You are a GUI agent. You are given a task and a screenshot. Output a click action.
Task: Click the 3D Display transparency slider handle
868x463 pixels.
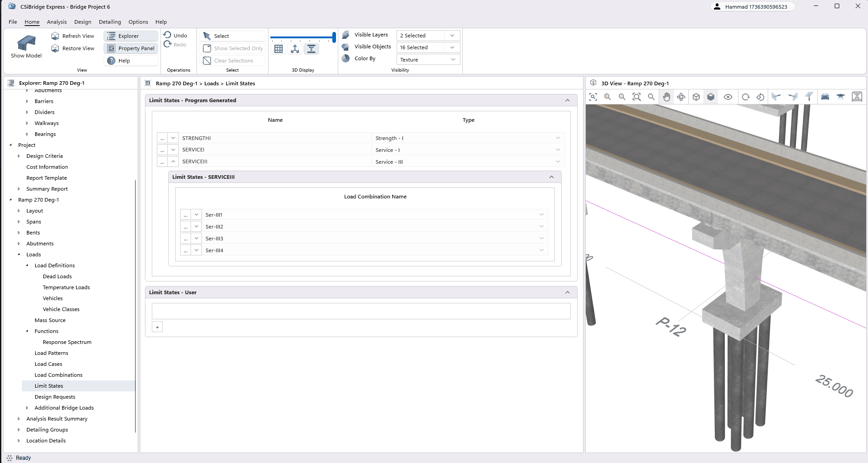point(334,37)
